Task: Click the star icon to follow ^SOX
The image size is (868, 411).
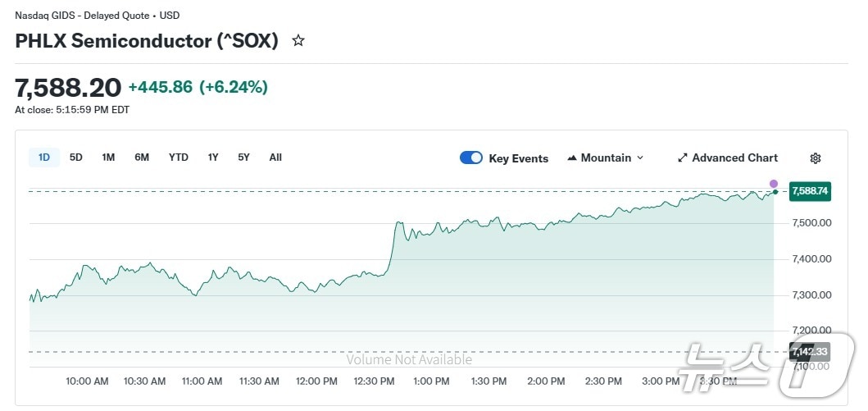Action: 298,40
